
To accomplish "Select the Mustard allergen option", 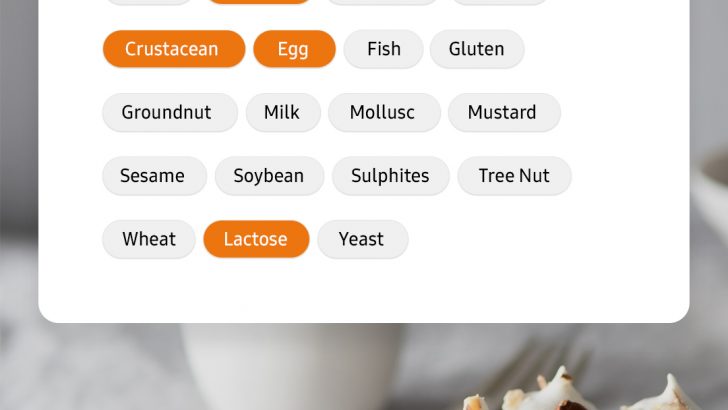I will coord(502,112).
